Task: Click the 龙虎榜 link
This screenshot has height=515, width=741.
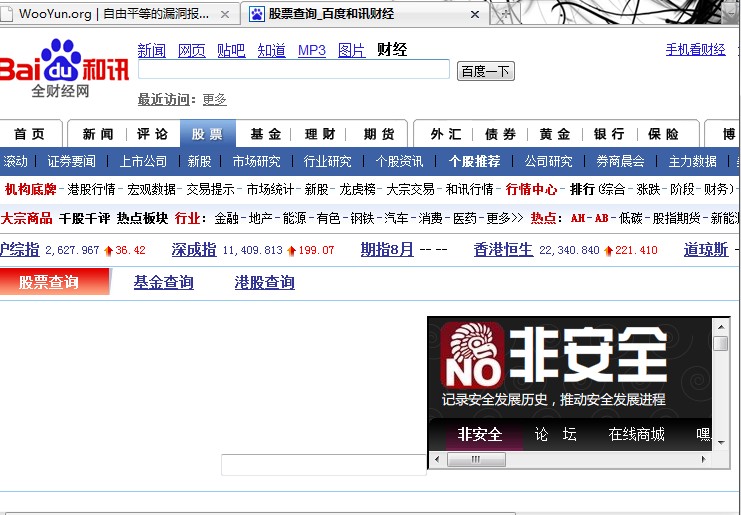Action: (357, 189)
